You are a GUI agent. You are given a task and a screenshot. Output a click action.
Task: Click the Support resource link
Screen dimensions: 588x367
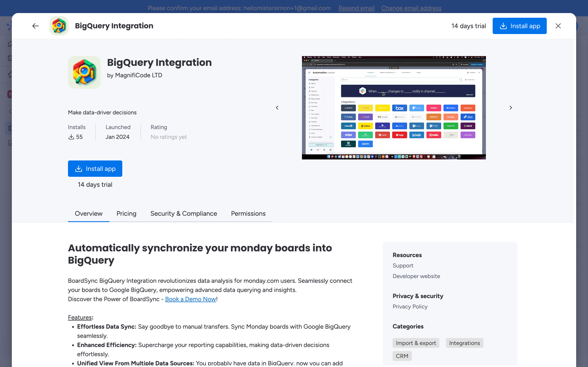403,265
